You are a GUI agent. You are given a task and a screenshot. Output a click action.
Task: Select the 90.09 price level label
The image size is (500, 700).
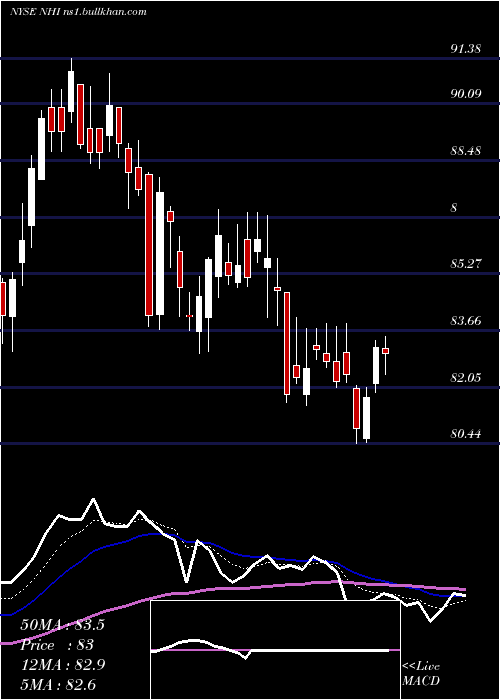(x=466, y=94)
